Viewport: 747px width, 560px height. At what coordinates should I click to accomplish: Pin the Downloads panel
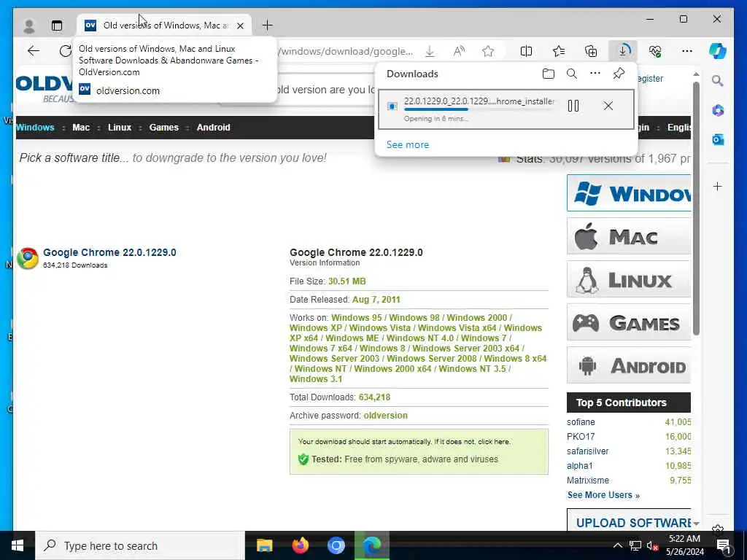(x=619, y=74)
